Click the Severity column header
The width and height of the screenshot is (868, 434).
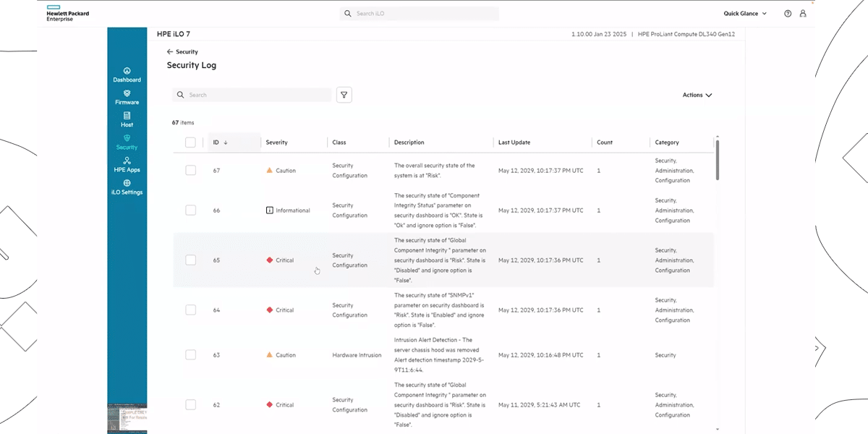click(x=276, y=142)
